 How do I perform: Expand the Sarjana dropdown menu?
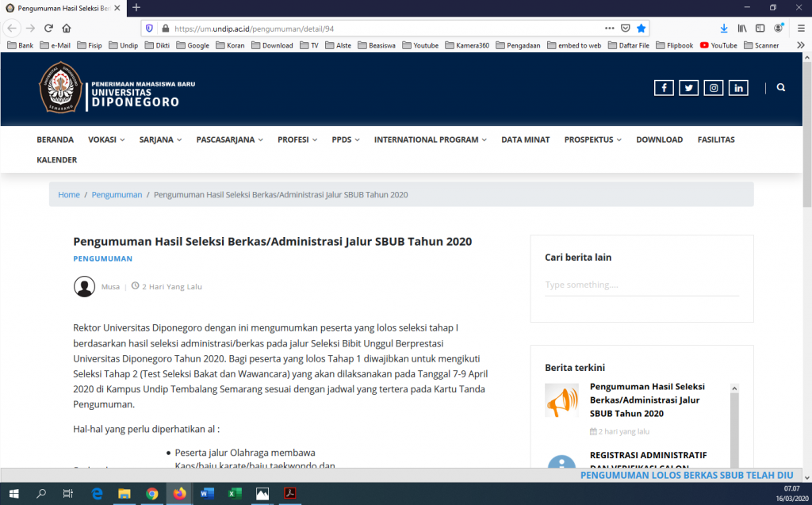[x=160, y=140]
